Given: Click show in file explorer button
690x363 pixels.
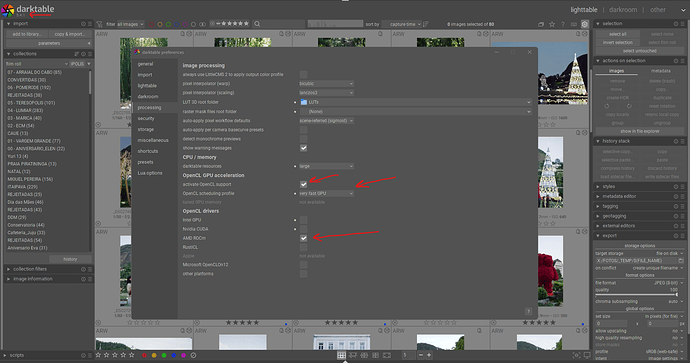Looking at the screenshot, I should pos(640,132).
